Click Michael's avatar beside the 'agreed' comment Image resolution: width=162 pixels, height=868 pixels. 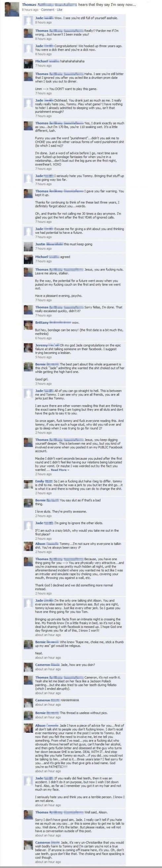click(28, 259)
